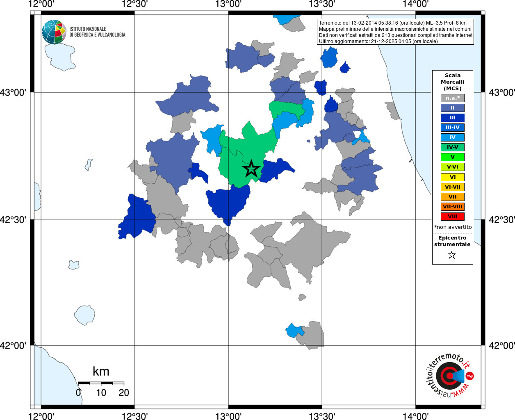Click the star symbol in the legend
Image resolution: width=515 pixels, height=420 pixels.
[x=452, y=255]
